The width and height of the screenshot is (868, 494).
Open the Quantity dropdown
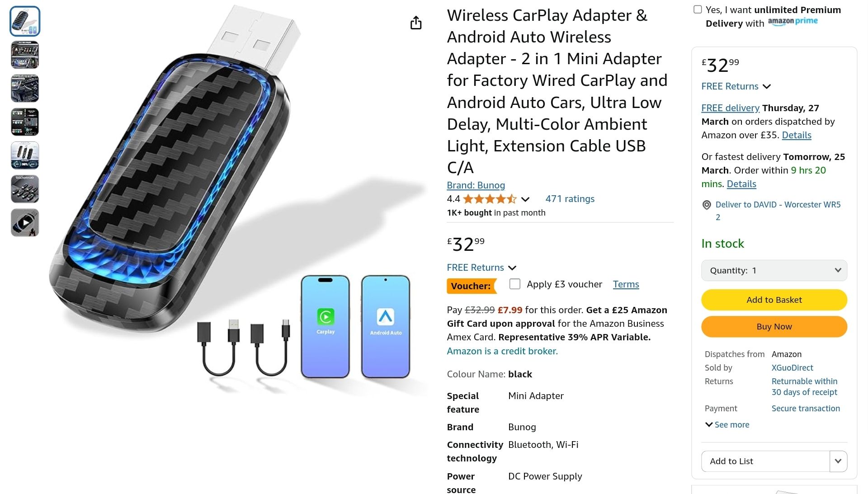(774, 270)
